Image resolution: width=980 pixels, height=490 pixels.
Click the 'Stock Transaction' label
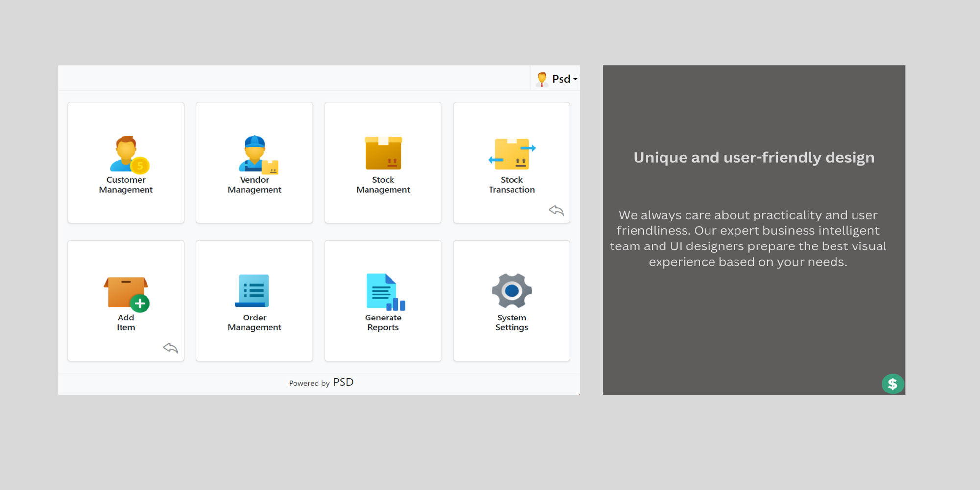pyautogui.click(x=512, y=185)
